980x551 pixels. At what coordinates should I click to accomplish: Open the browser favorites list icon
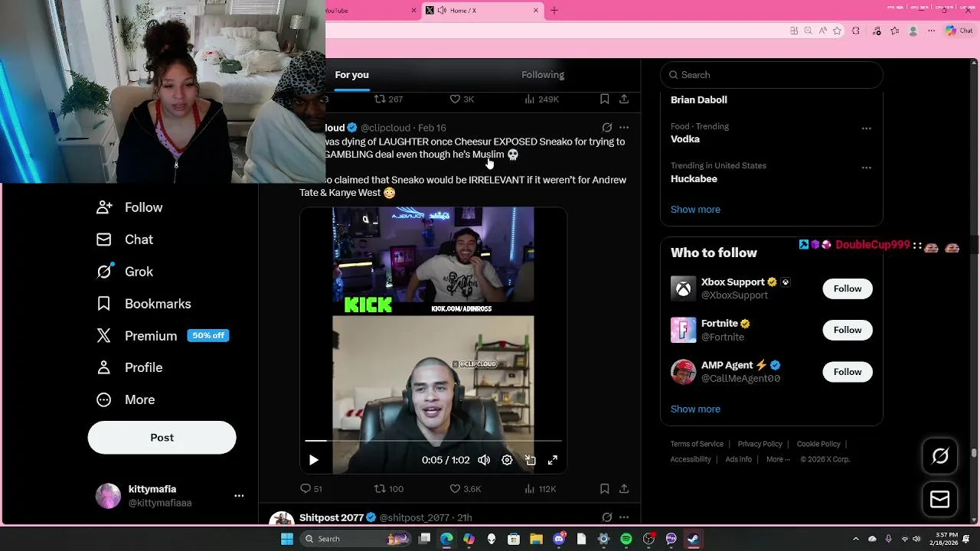(x=894, y=31)
